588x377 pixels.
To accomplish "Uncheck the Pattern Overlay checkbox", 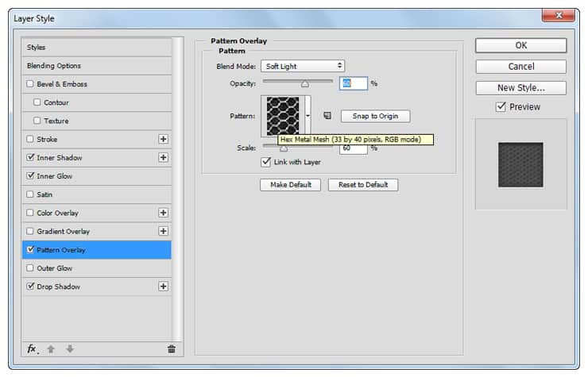I will (x=30, y=249).
